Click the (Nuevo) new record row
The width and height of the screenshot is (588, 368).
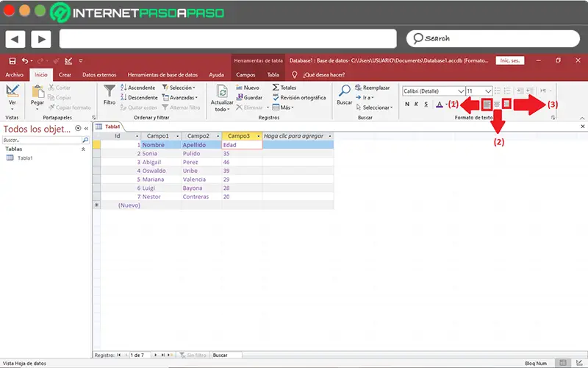pos(213,205)
